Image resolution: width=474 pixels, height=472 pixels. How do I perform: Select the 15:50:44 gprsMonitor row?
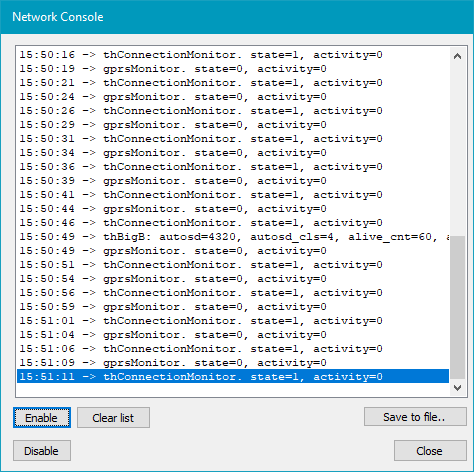[x=233, y=209]
